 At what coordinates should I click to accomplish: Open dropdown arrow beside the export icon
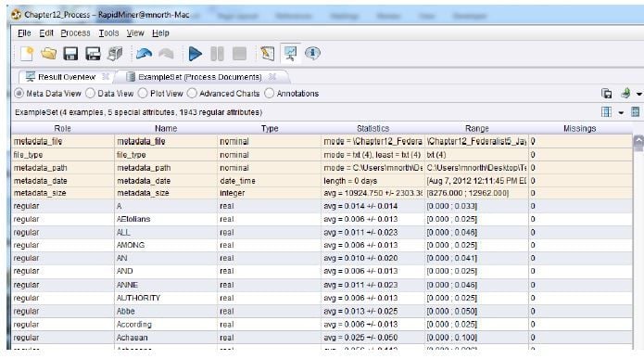[639, 95]
